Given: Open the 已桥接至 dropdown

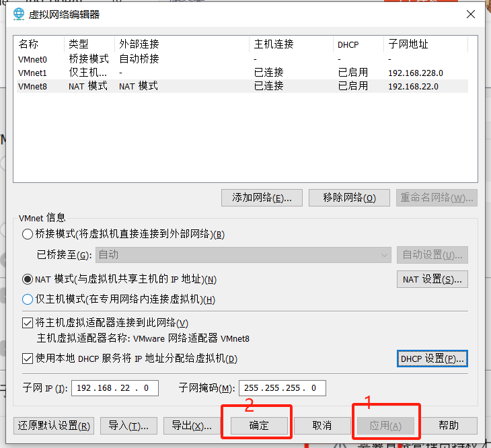Looking at the screenshot, I should (x=243, y=255).
